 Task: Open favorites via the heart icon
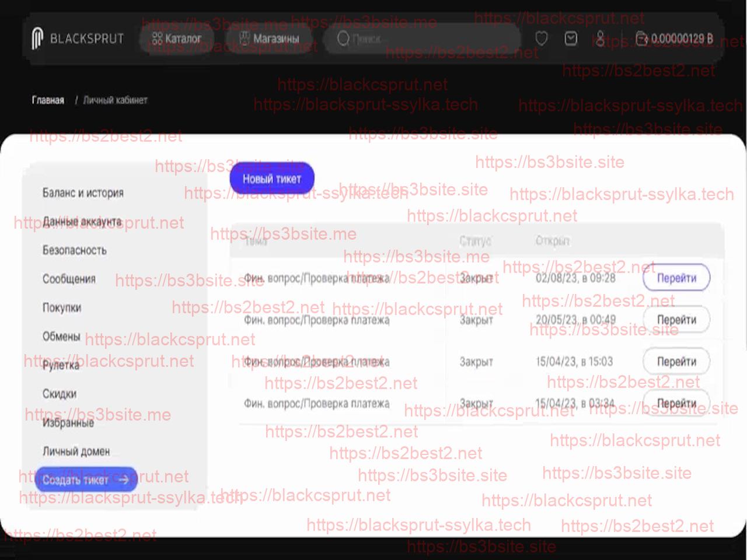pos(541,38)
